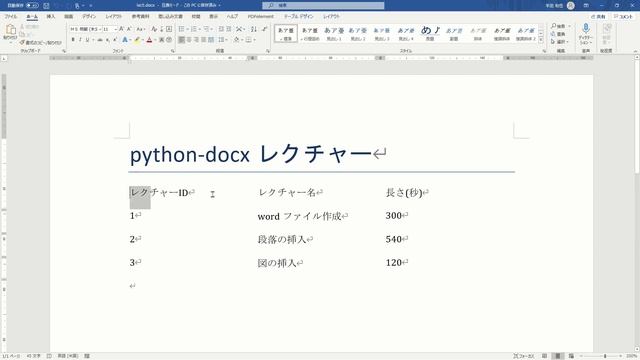Collapse the ribbon with the chevron

(x=635, y=51)
